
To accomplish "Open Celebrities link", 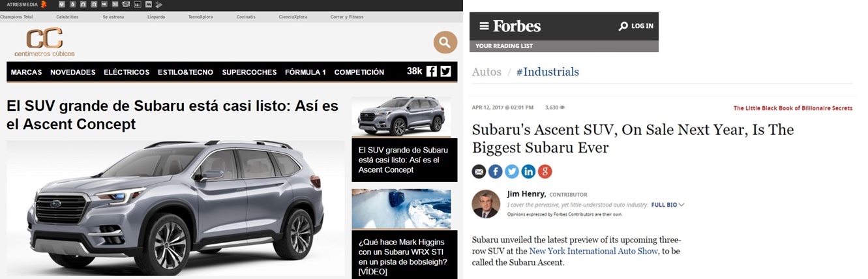I will click(67, 16).
